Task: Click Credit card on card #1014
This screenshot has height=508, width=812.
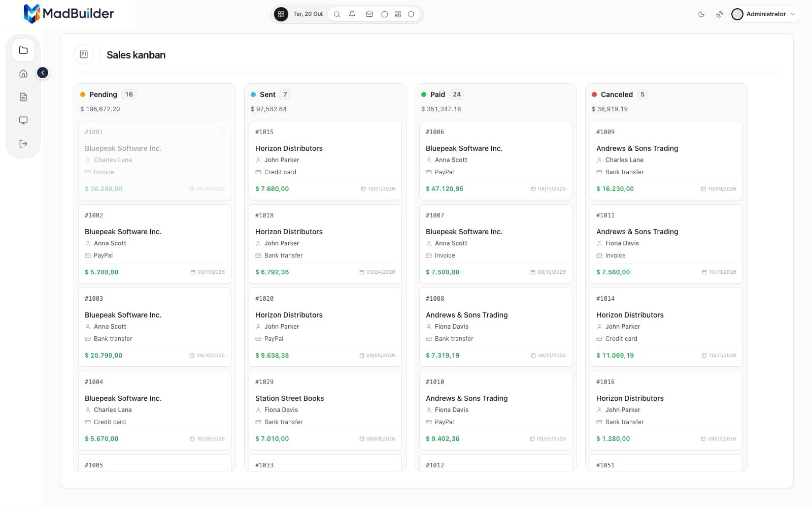Action: (621, 339)
